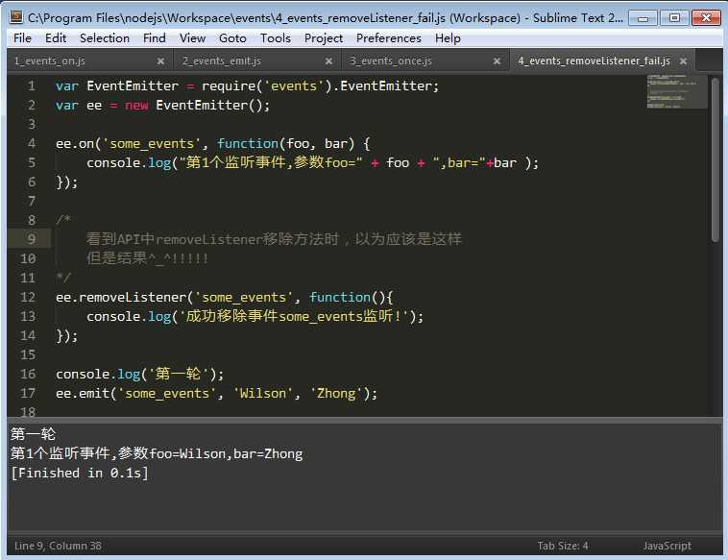
Task: Change Tab Size: 4 in status bar
Action: click(562, 546)
